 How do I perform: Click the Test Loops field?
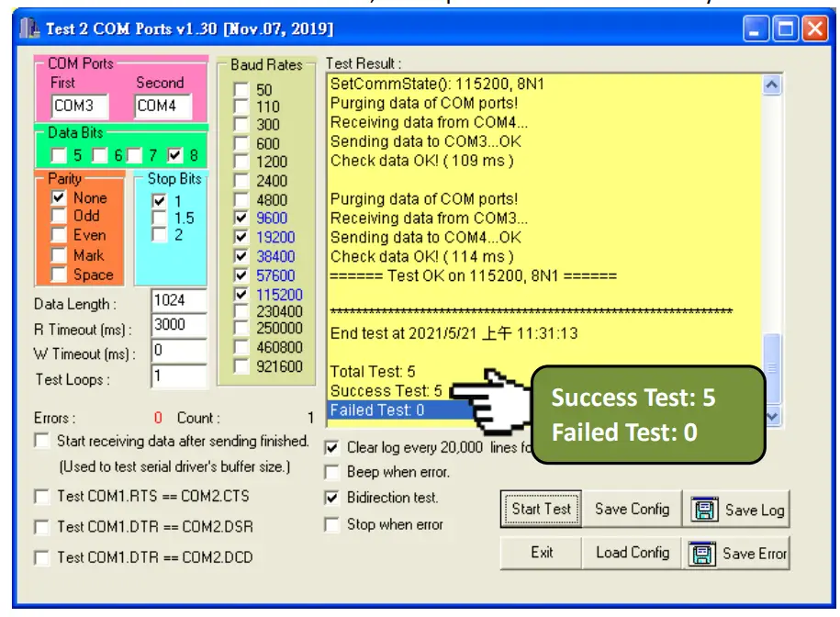click(178, 376)
